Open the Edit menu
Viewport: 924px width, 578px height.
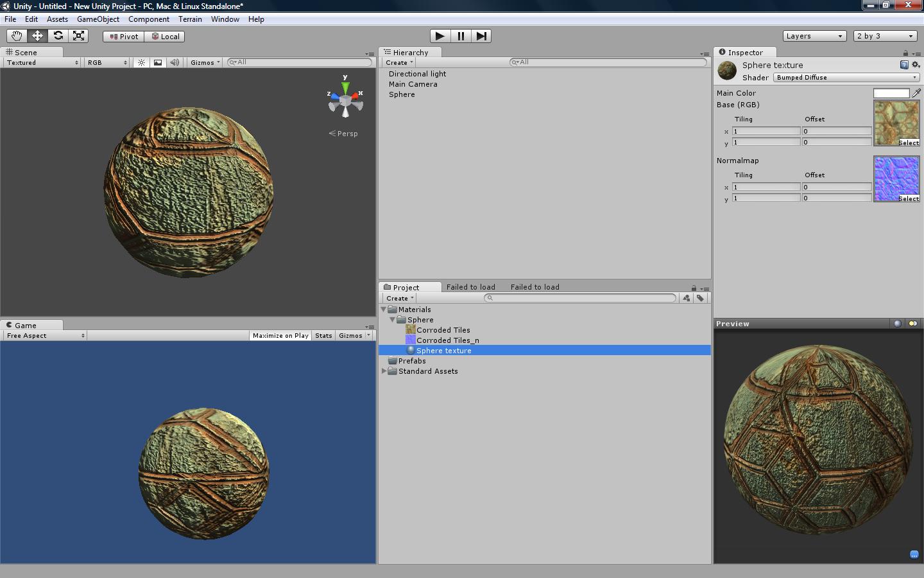coord(31,19)
